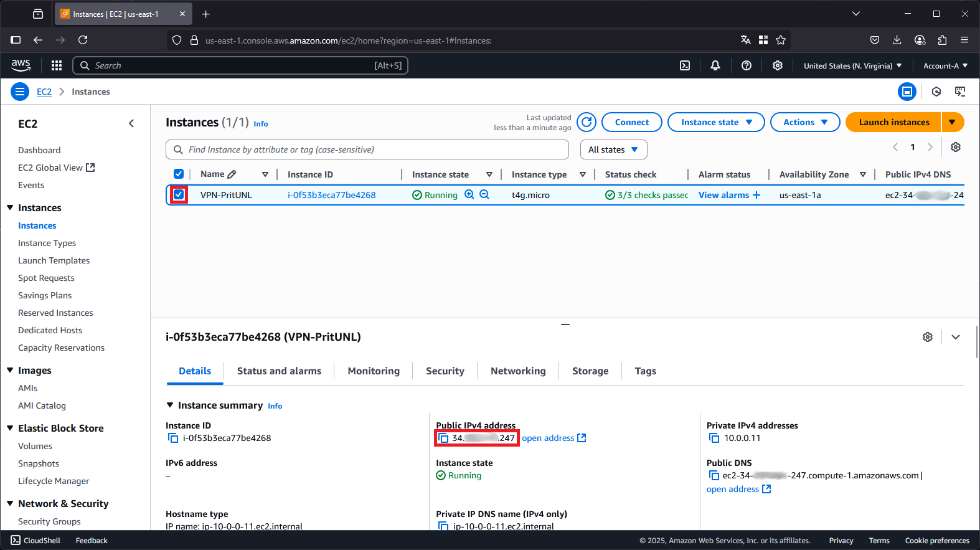The height and width of the screenshot is (550, 980).
Task: Focus the Find Instance filter field
Action: click(367, 149)
